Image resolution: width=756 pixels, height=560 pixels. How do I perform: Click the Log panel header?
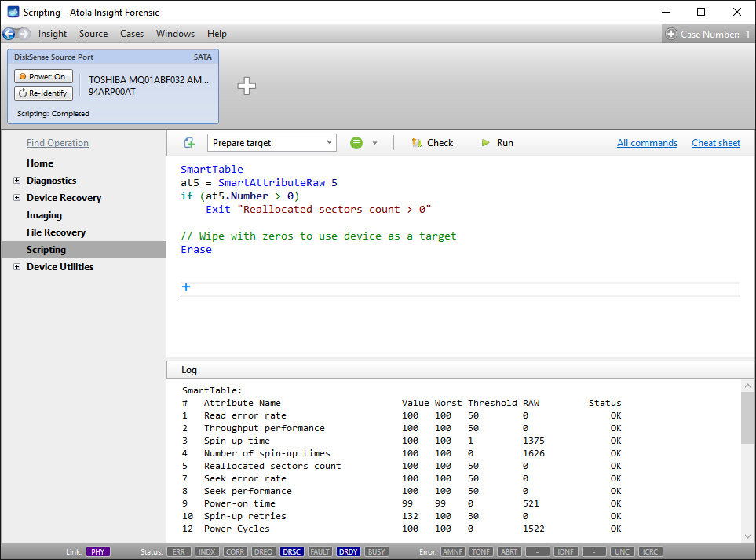pos(460,370)
